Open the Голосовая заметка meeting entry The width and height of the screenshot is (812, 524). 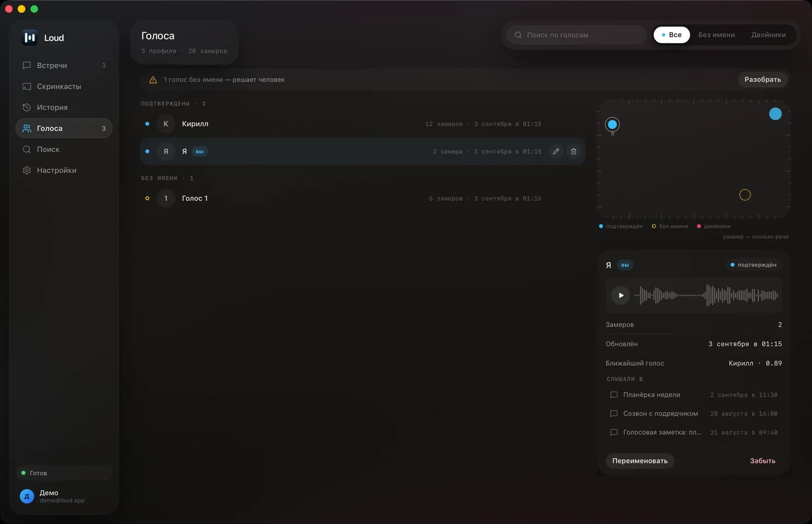[694, 433]
